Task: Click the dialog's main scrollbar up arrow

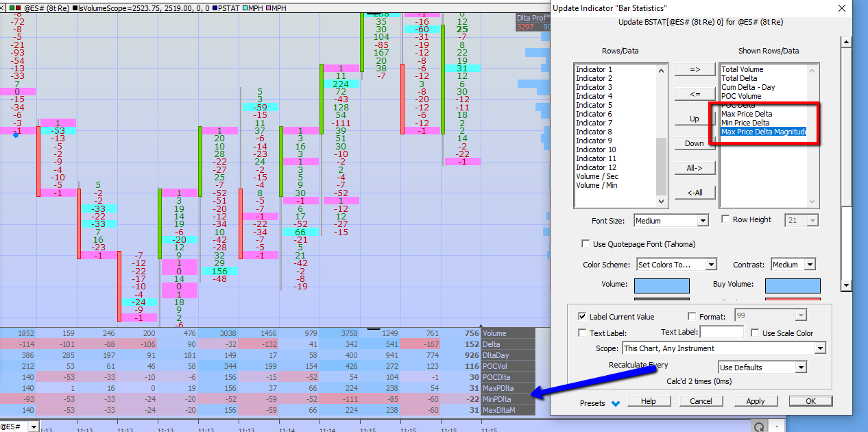Action: (846, 43)
